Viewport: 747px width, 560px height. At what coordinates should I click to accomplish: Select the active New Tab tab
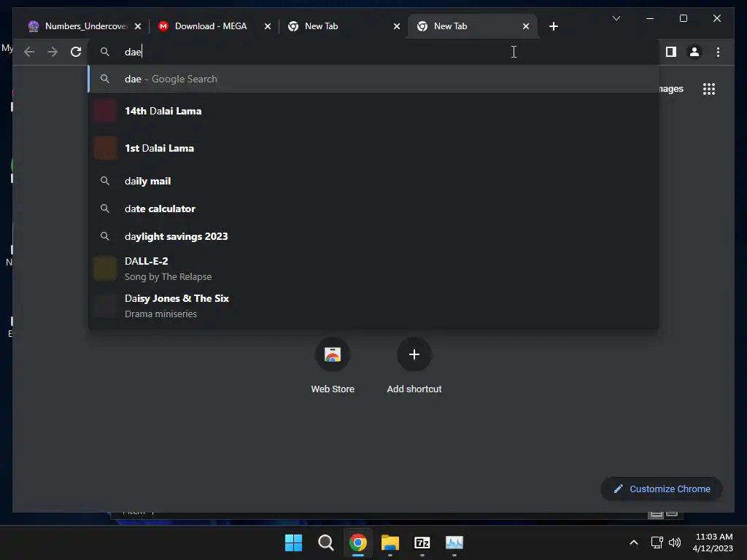(472, 26)
